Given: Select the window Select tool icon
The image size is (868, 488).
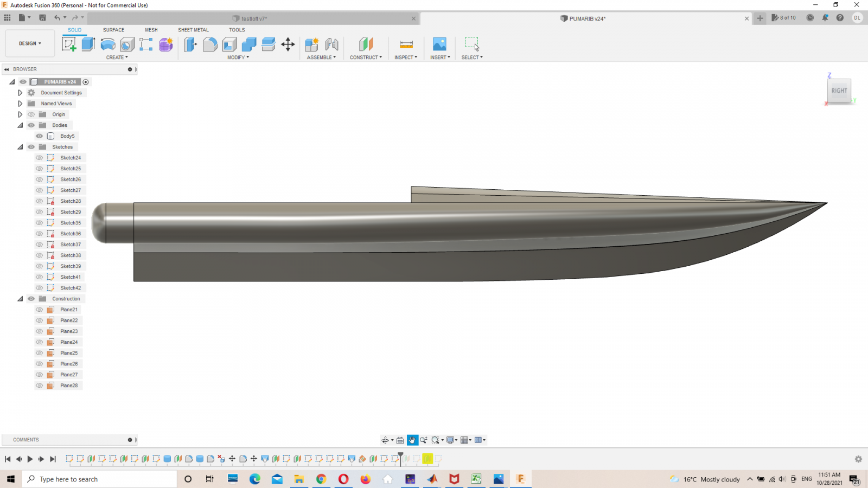Looking at the screenshot, I should (x=472, y=44).
